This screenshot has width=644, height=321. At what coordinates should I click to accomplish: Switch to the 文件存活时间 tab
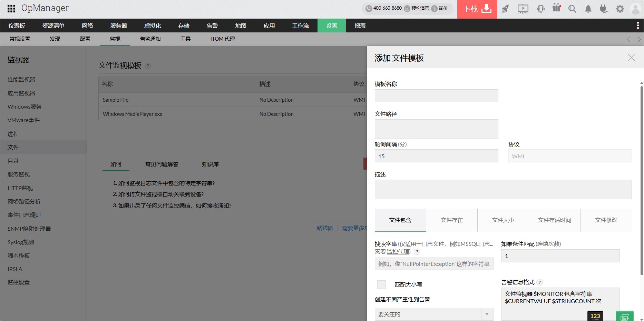point(554,220)
